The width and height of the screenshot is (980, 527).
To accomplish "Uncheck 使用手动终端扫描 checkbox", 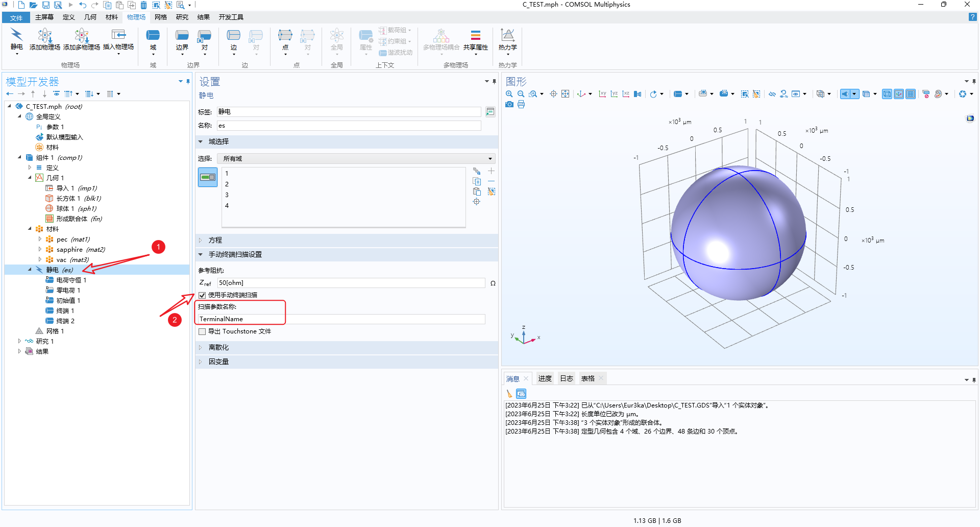I will point(202,295).
